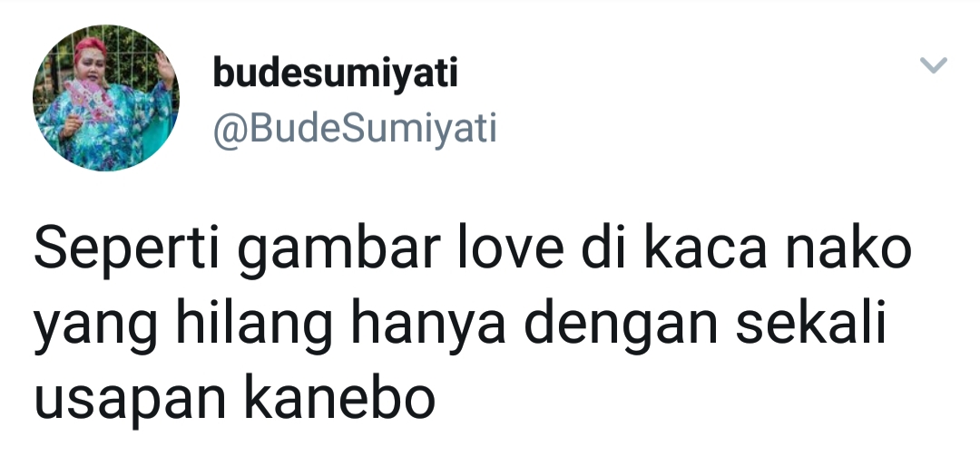The image size is (980, 476).
Task: Select the word "sekali" in the tweet
Action: point(811,323)
